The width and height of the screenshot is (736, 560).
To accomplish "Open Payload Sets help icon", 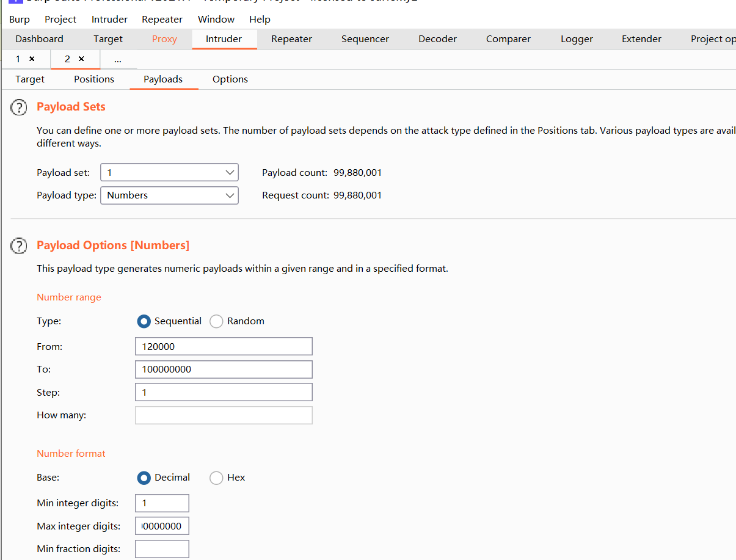I will coord(19,107).
